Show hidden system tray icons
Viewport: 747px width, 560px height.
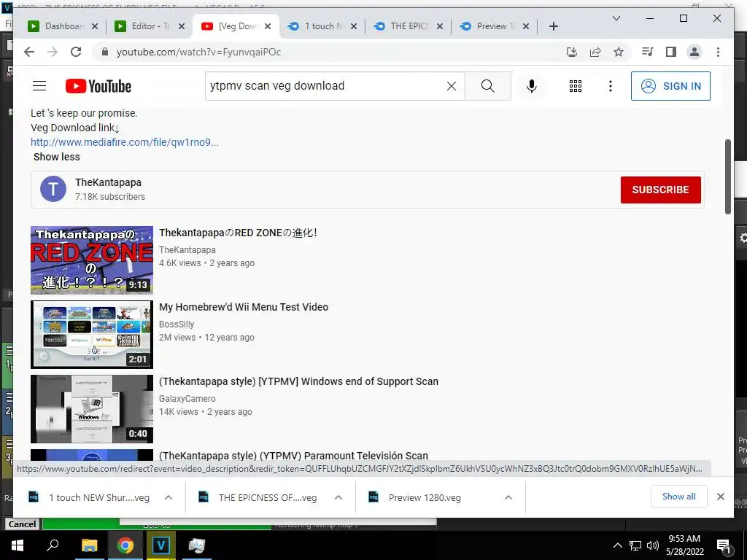[x=617, y=545]
